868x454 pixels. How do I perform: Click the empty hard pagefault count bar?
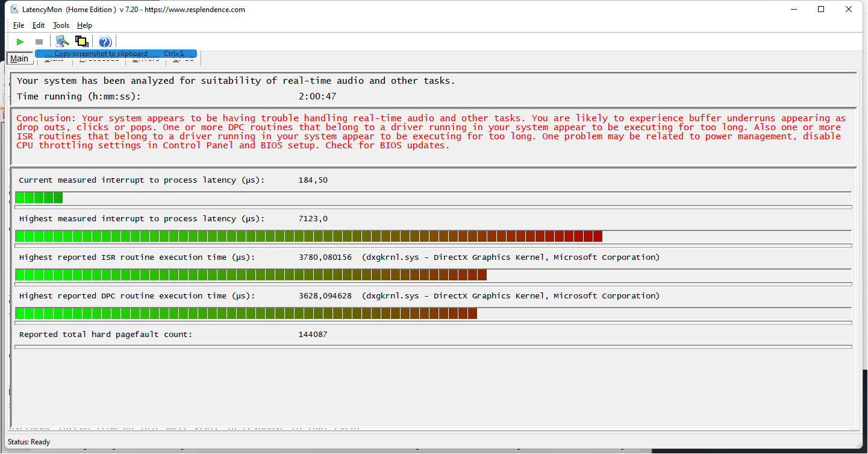[432, 347]
